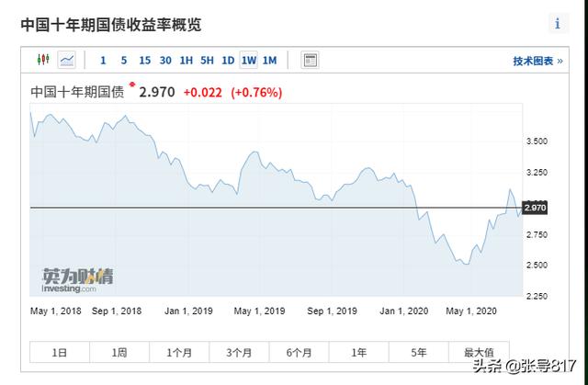Viewport: 588px width, 385px height.
Task: Select the 5 minute interval
Action: 124,61
